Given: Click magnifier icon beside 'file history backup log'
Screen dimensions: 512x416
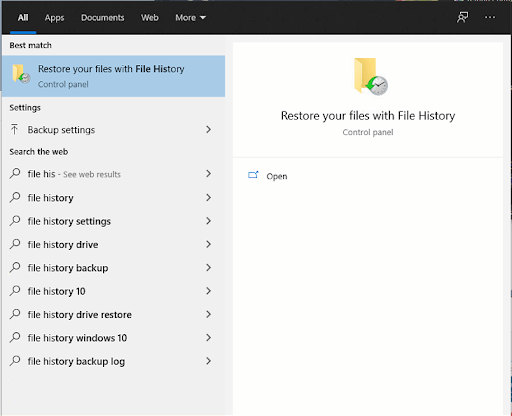Looking at the screenshot, I should click(x=15, y=361).
